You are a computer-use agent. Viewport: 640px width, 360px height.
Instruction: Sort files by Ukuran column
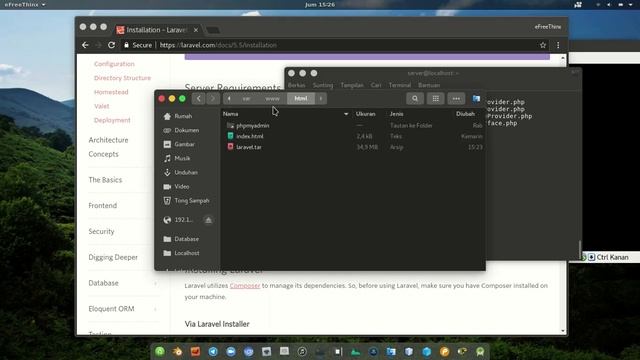[x=365, y=114]
